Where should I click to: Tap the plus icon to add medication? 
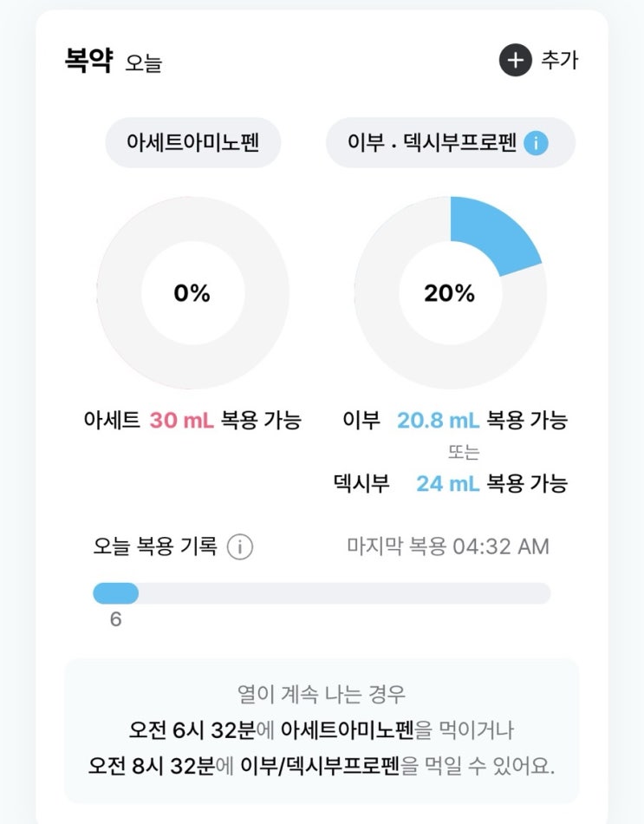(x=516, y=60)
